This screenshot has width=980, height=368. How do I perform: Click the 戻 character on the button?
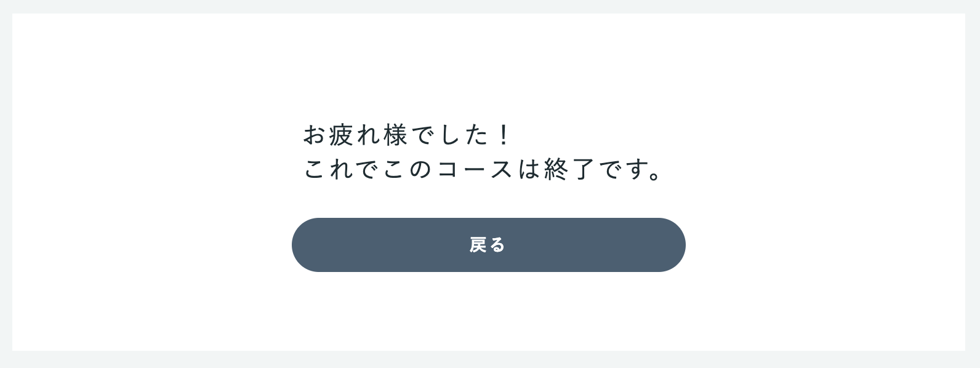click(x=478, y=245)
